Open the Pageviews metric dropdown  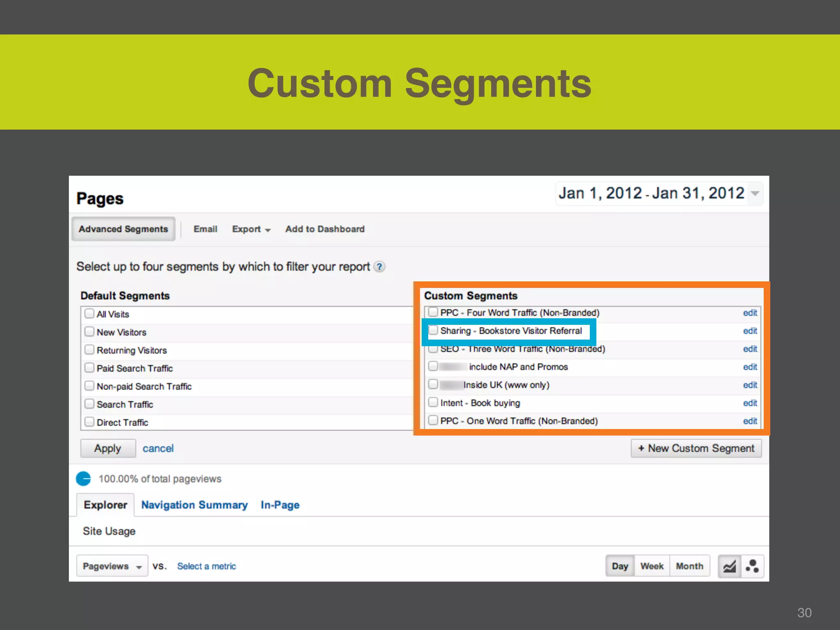112,566
